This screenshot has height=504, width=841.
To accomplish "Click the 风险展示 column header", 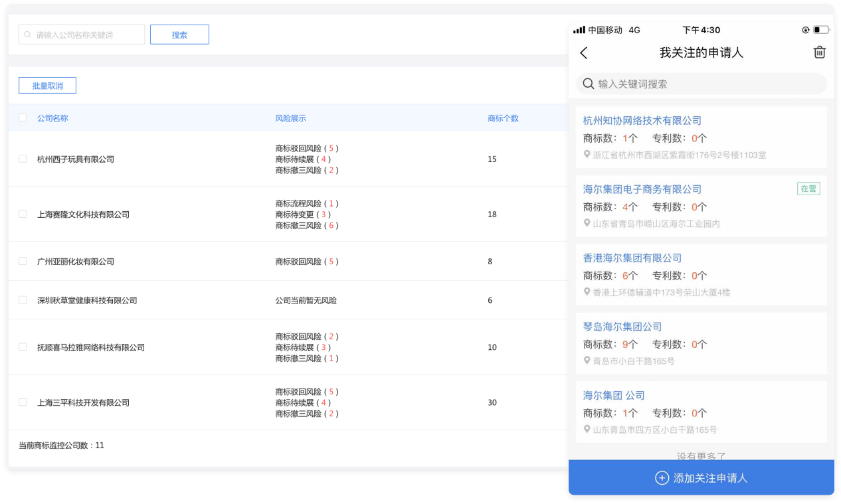I will click(290, 118).
